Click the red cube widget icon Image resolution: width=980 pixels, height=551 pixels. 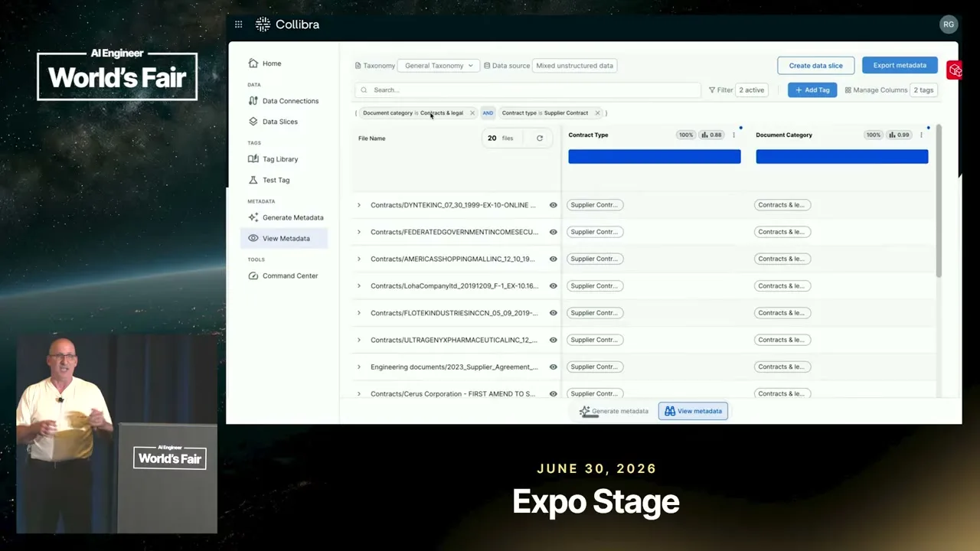[955, 70]
